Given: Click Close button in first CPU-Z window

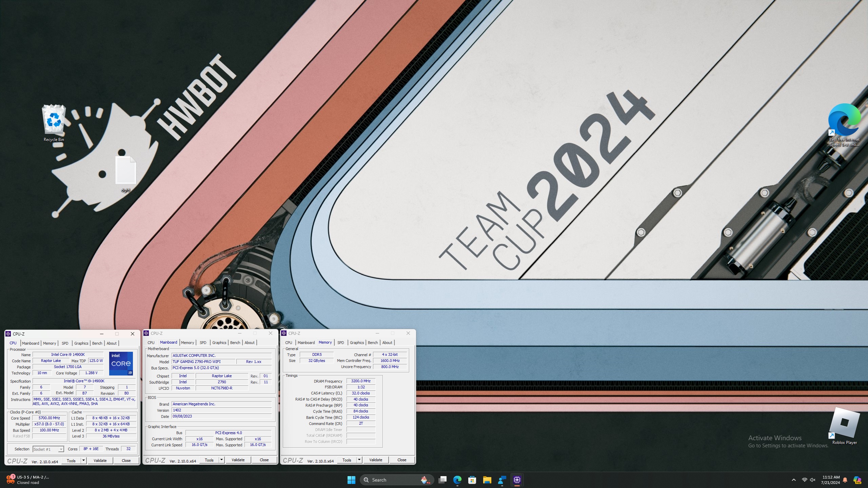Looking at the screenshot, I should click(126, 461).
